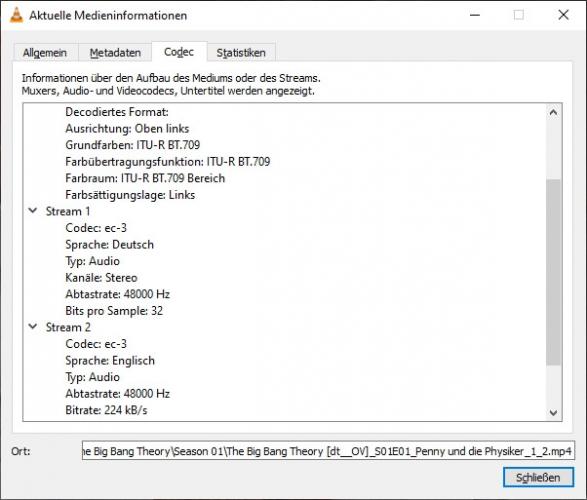Select 'Typ: Audio' row under Stream 2
Screen dimensions: 587x500
click(92, 377)
